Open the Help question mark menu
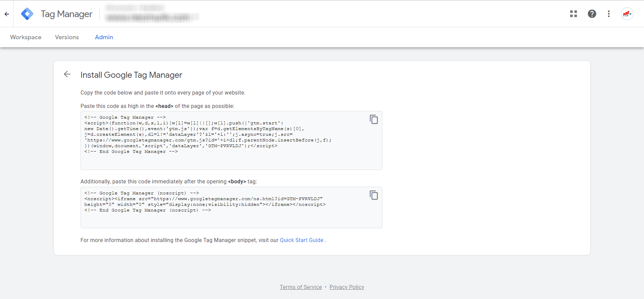Screen dimensions: 644x299 pos(592,14)
